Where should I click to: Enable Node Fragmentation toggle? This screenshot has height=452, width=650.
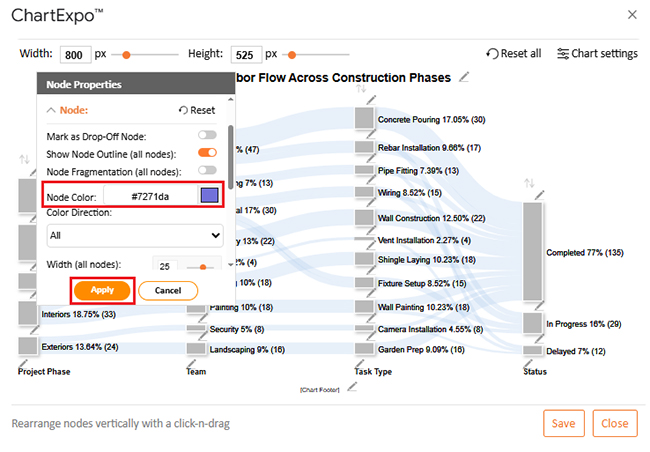click(x=207, y=170)
